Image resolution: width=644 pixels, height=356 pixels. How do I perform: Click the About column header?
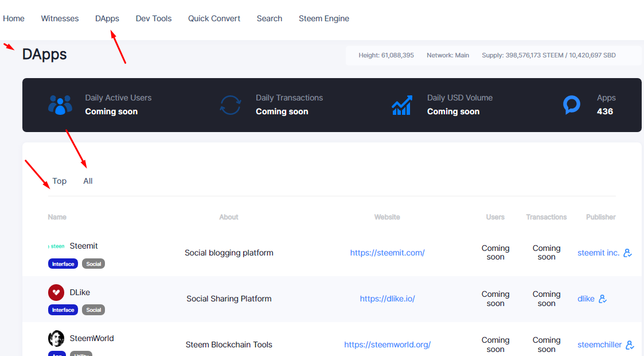pyautogui.click(x=229, y=217)
